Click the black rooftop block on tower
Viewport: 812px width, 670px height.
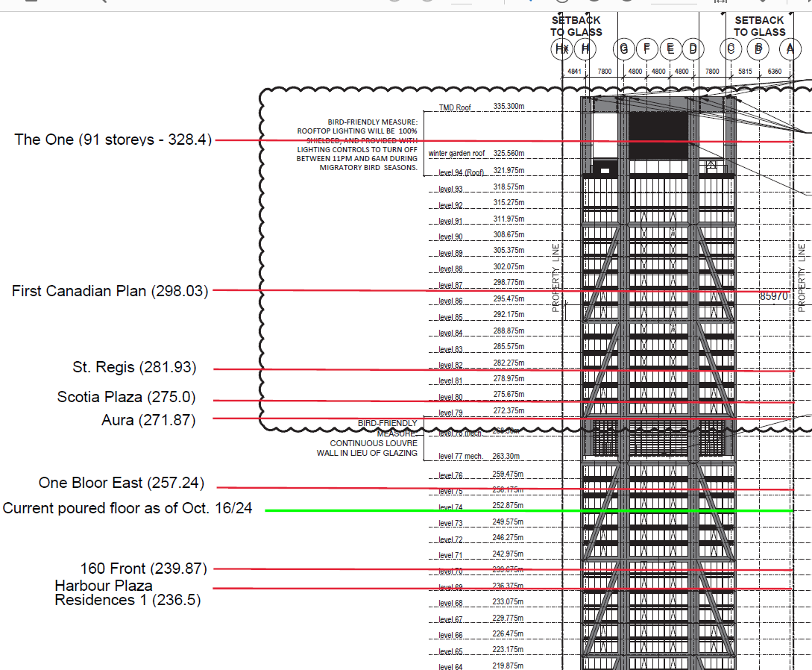pos(658,135)
